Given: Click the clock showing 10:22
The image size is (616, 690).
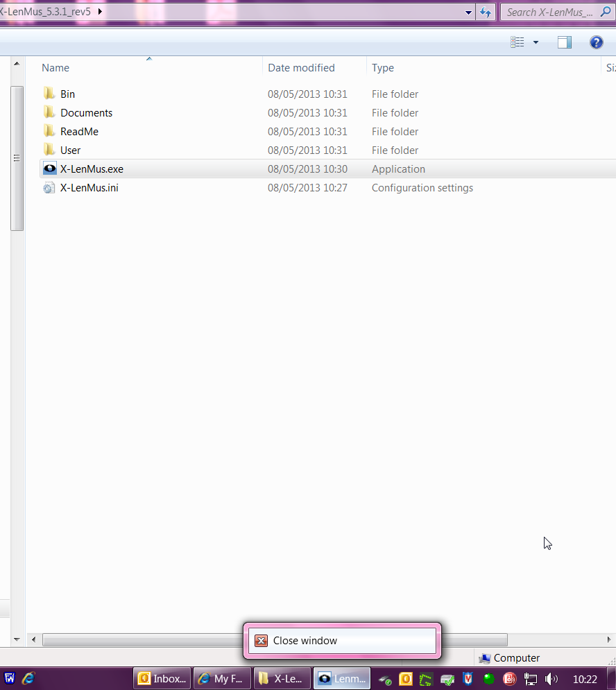Looking at the screenshot, I should pos(585,680).
